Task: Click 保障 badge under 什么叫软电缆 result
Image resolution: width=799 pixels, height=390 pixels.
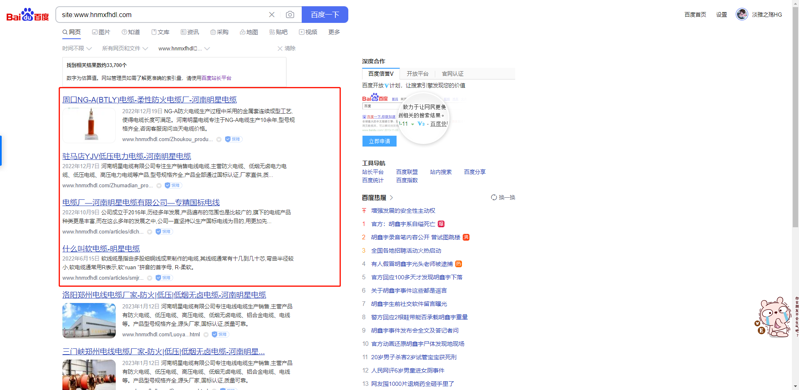Action: pos(164,278)
